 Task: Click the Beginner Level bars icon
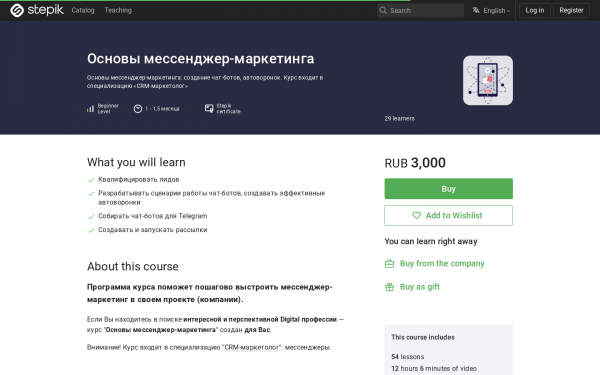click(x=90, y=109)
